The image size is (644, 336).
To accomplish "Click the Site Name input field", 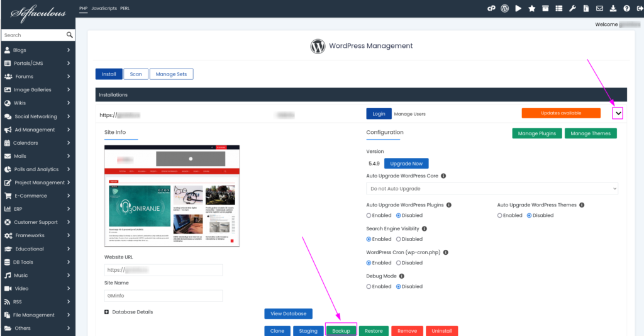I will tap(164, 296).
